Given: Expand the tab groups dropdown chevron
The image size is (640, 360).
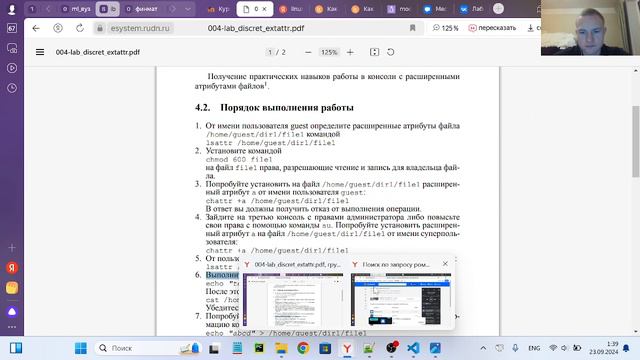Looking at the screenshot, I should point(188,9).
